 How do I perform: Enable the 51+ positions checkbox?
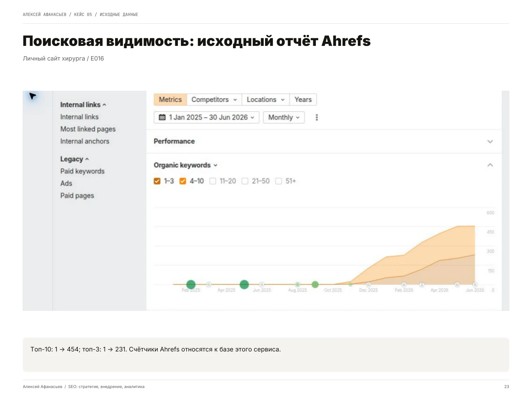pos(279,181)
